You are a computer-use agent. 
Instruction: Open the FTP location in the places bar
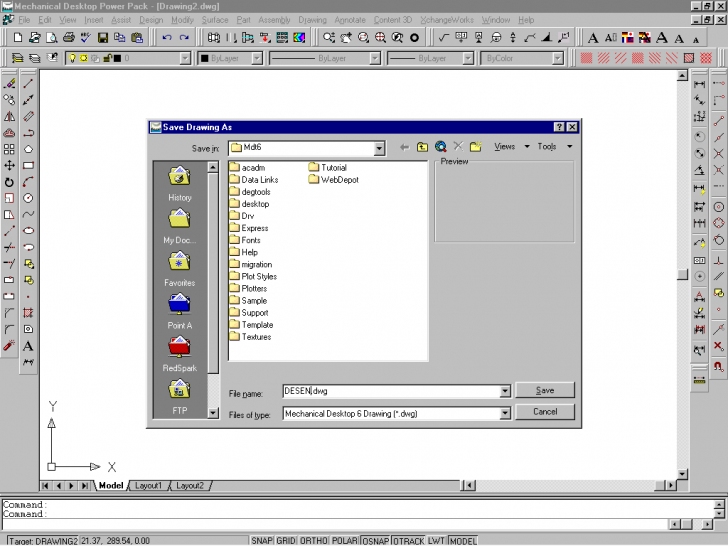(180, 397)
